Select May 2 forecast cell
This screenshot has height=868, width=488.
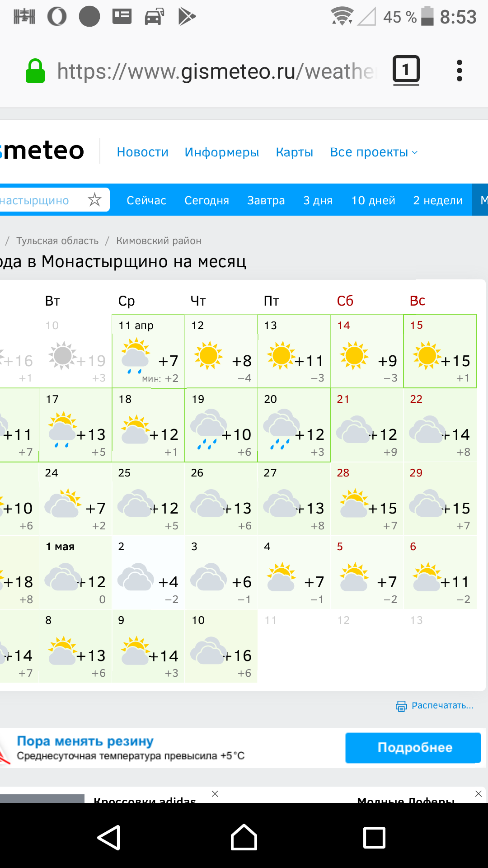coord(148,572)
